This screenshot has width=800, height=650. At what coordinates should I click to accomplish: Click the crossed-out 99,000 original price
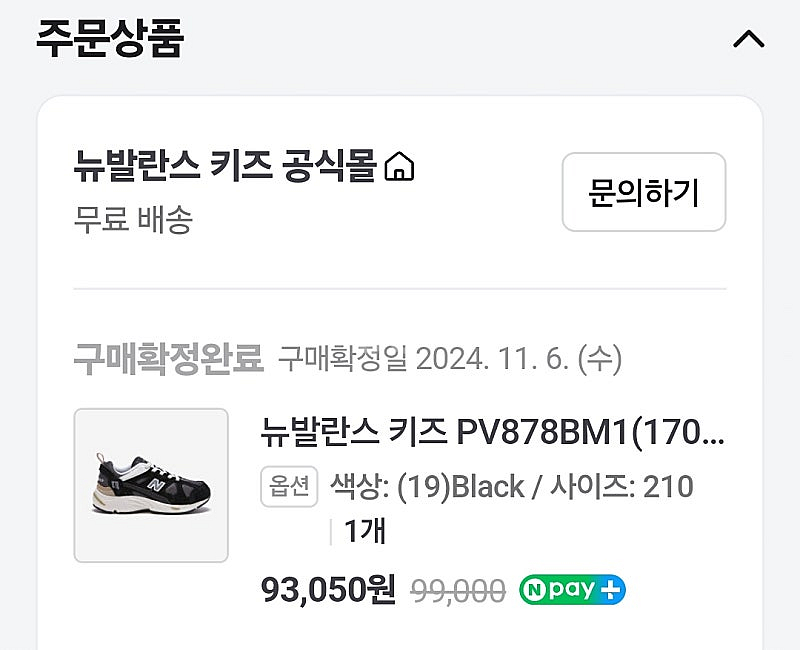coord(458,591)
